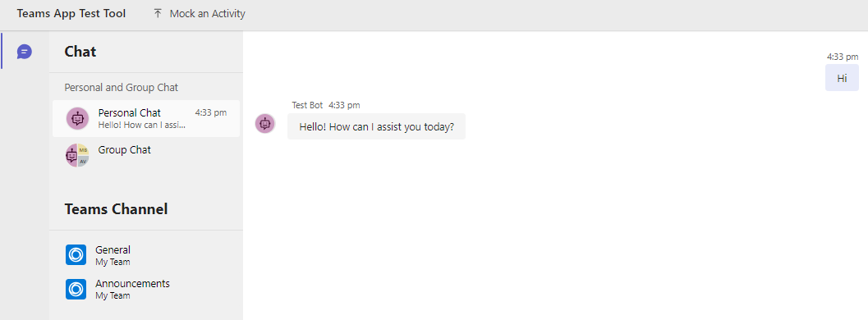Screen dimensions: 868x320
Task: Click the Test Bot sender name
Action: (x=307, y=104)
